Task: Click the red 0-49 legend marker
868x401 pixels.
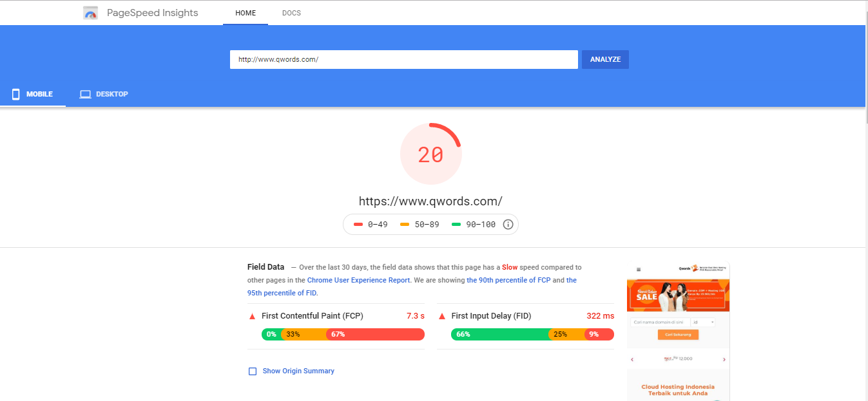Action: pyautogui.click(x=359, y=224)
